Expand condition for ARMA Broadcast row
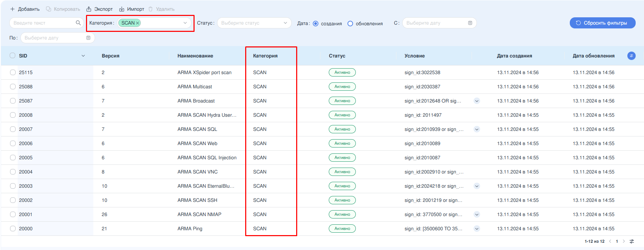 click(x=477, y=101)
